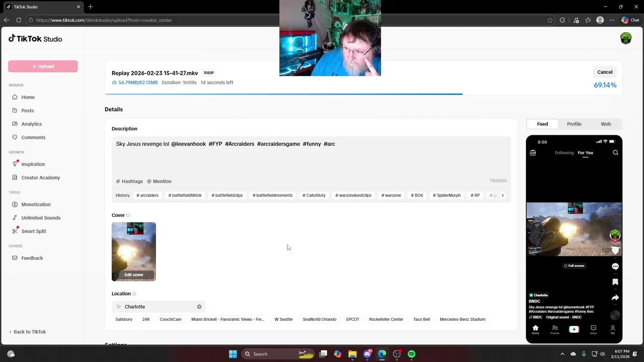
Task: Open Monetization page
Action: (36, 204)
